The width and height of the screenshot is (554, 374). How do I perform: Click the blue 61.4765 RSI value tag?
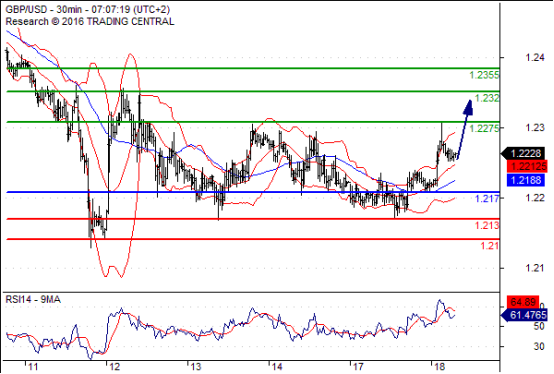pos(524,315)
